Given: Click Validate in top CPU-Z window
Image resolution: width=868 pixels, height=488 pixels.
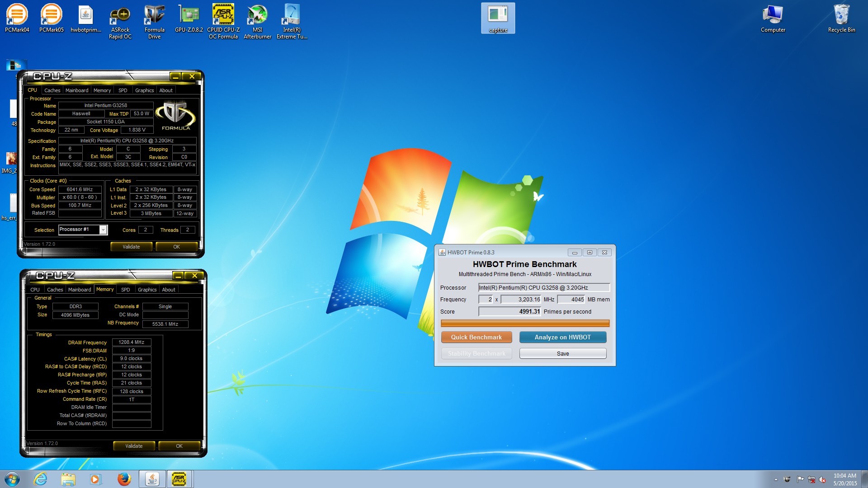Looking at the screenshot, I should click(x=131, y=247).
